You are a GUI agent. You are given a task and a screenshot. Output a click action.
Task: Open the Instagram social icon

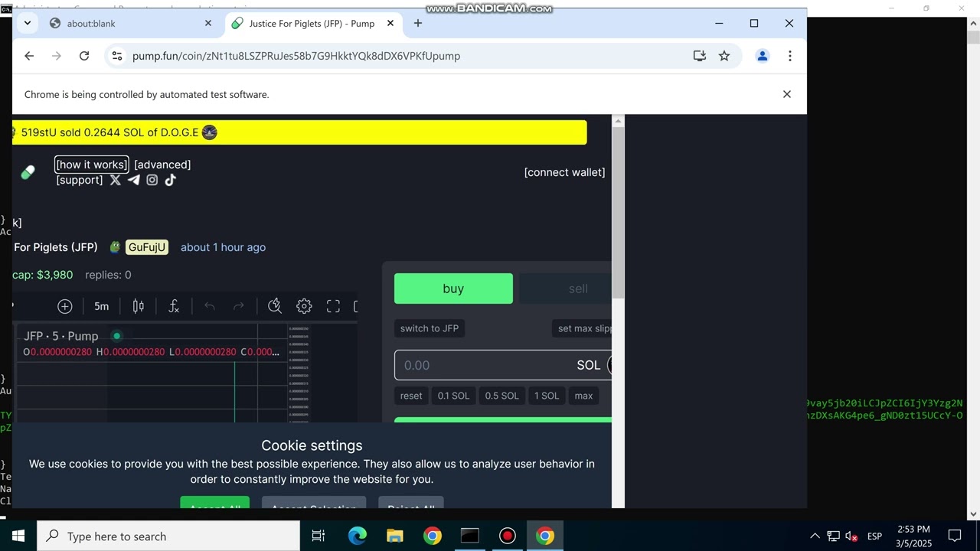click(x=152, y=180)
